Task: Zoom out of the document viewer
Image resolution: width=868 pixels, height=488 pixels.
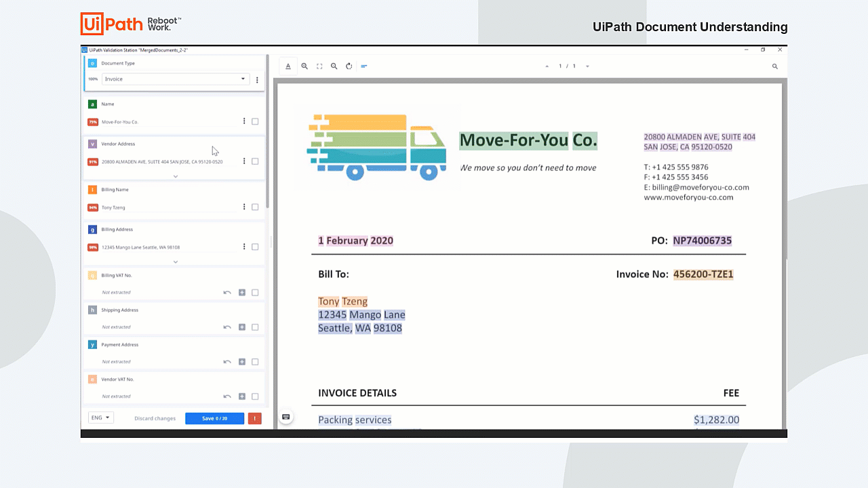Action: pos(334,66)
